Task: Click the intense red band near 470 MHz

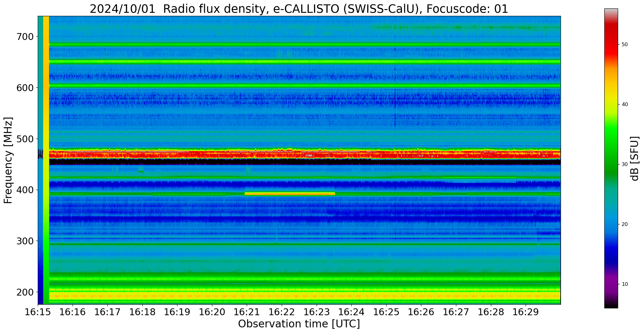Action: coord(305,154)
